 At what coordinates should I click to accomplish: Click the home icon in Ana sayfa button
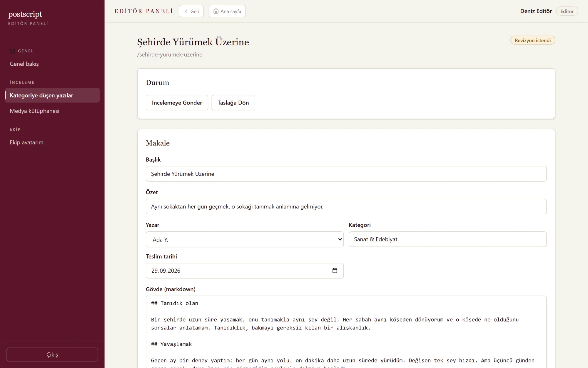[216, 11]
